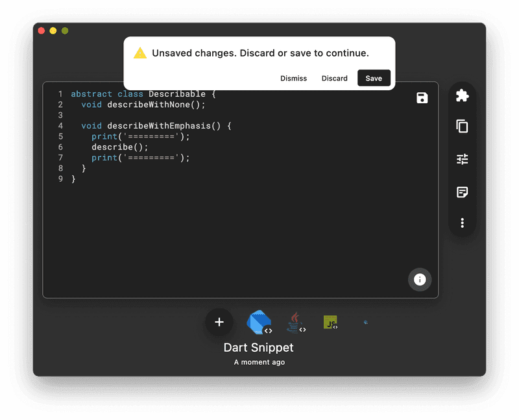
Task: Copy the snippet using the duplicate icon
Action: pos(462,127)
